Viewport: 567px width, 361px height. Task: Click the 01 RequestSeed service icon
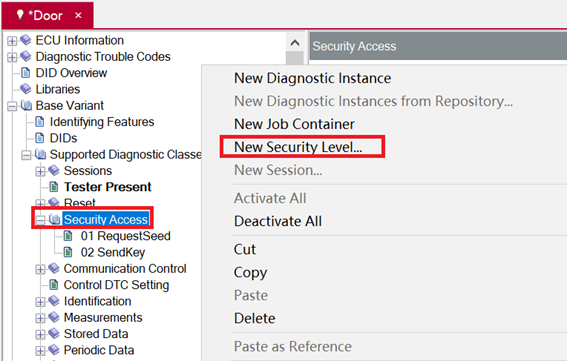click(x=68, y=236)
